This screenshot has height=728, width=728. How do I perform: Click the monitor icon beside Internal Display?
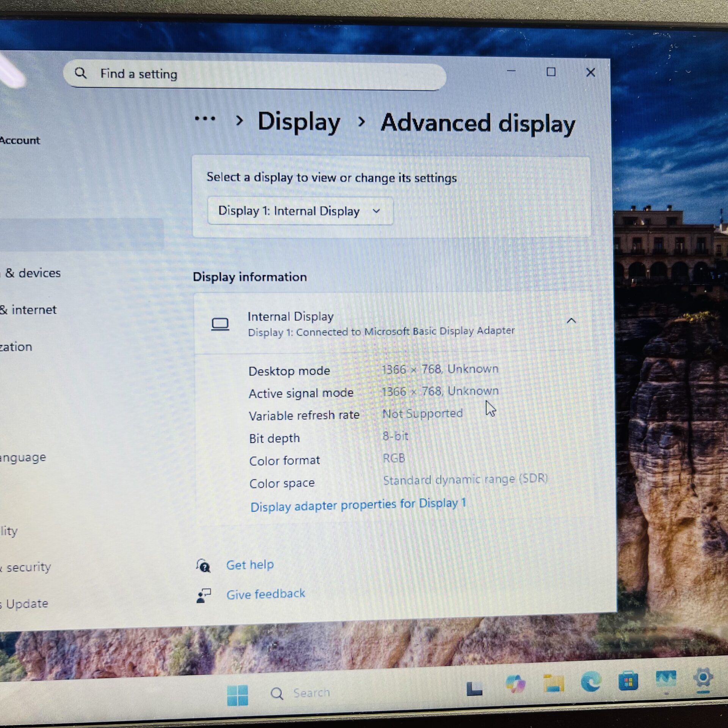point(220,323)
